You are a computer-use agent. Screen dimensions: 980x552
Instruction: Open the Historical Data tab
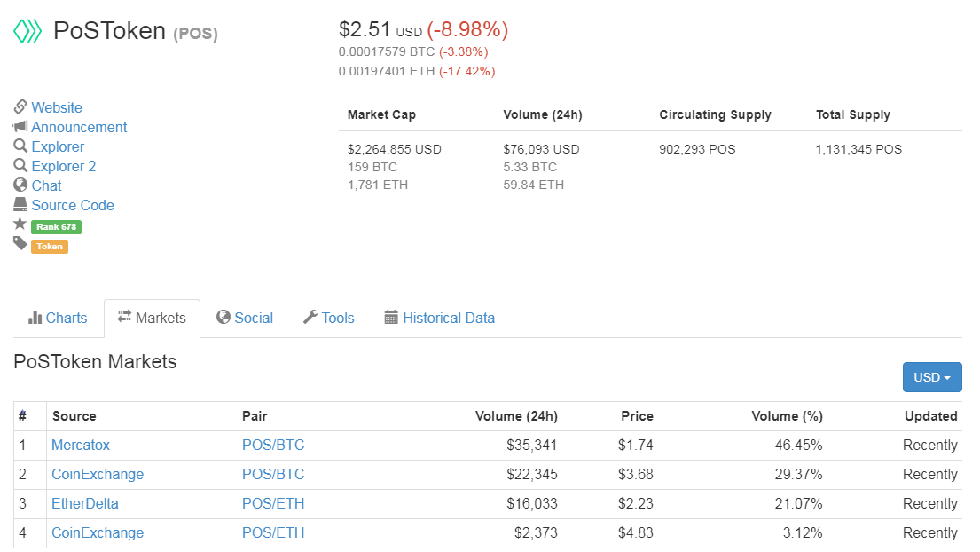(x=440, y=319)
